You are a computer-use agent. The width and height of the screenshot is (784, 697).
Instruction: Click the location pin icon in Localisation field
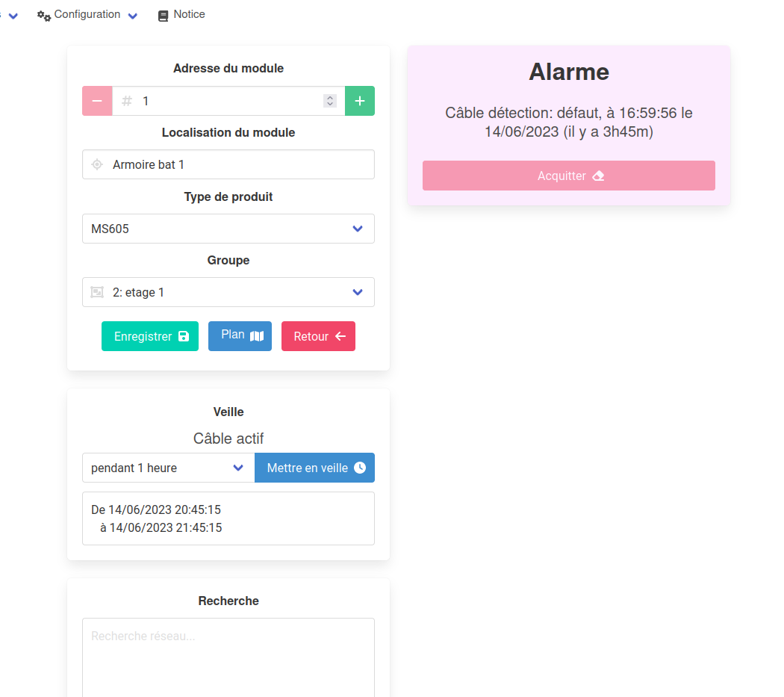(x=96, y=164)
